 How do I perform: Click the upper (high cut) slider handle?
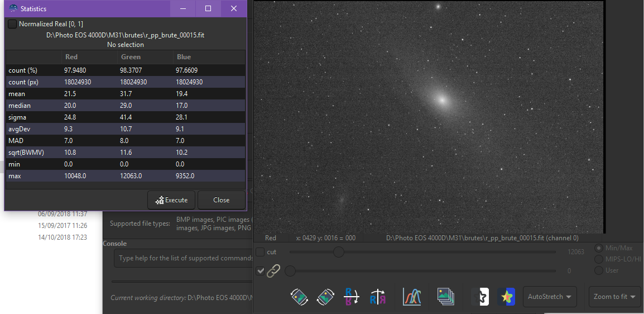(x=338, y=252)
